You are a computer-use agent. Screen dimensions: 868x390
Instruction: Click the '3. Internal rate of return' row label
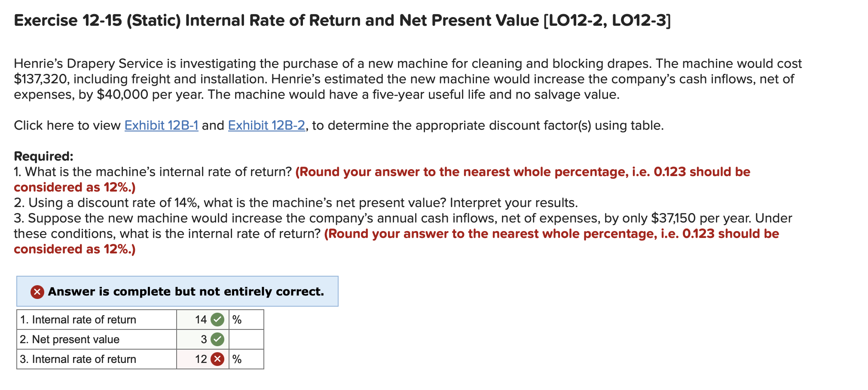pyautogui.click(x=77, y=359)
